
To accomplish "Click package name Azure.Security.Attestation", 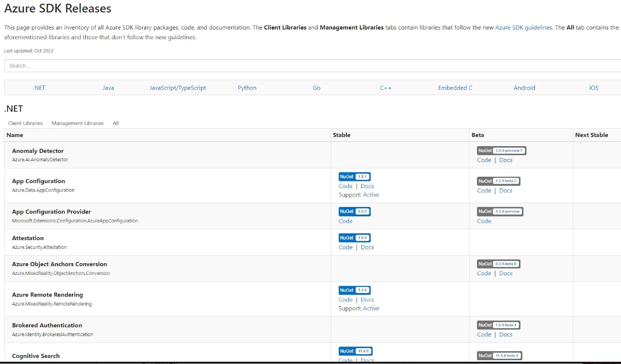I will coord(39,247).
